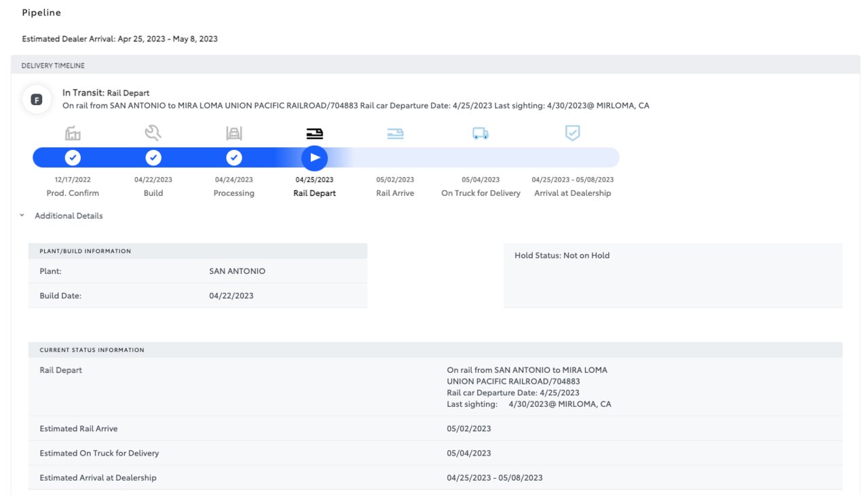This screenshot has height=495, width=868.
Task: Click the Build stage label under the timeline
Action: (153, 193)
